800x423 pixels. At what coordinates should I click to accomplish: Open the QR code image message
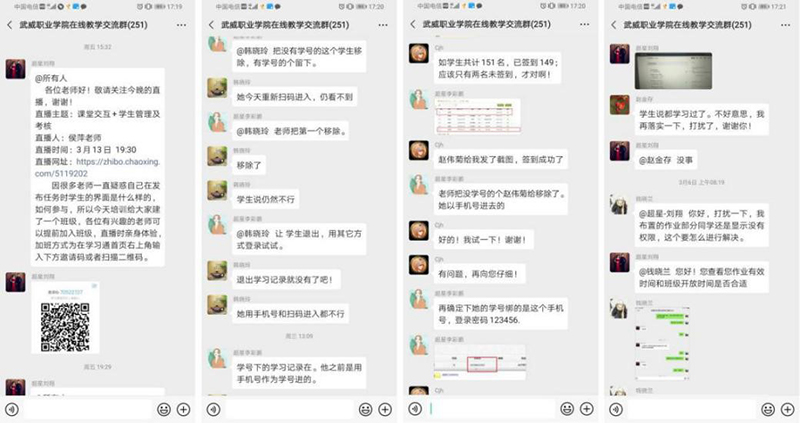click(x=65, y=318)
